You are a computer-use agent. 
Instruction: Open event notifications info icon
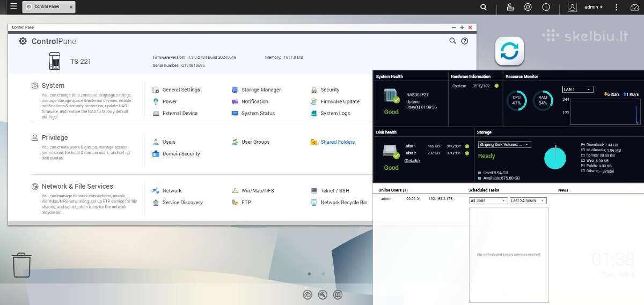click(546, 7)
